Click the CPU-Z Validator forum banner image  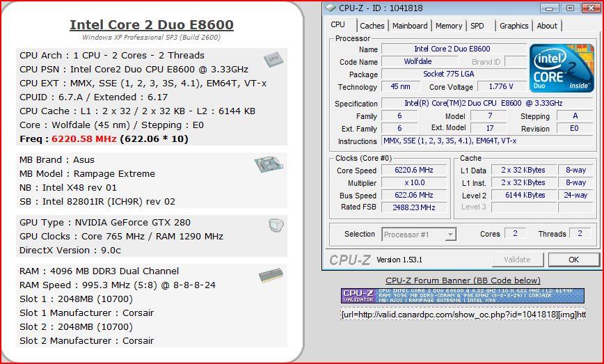(x=463, y=295)
